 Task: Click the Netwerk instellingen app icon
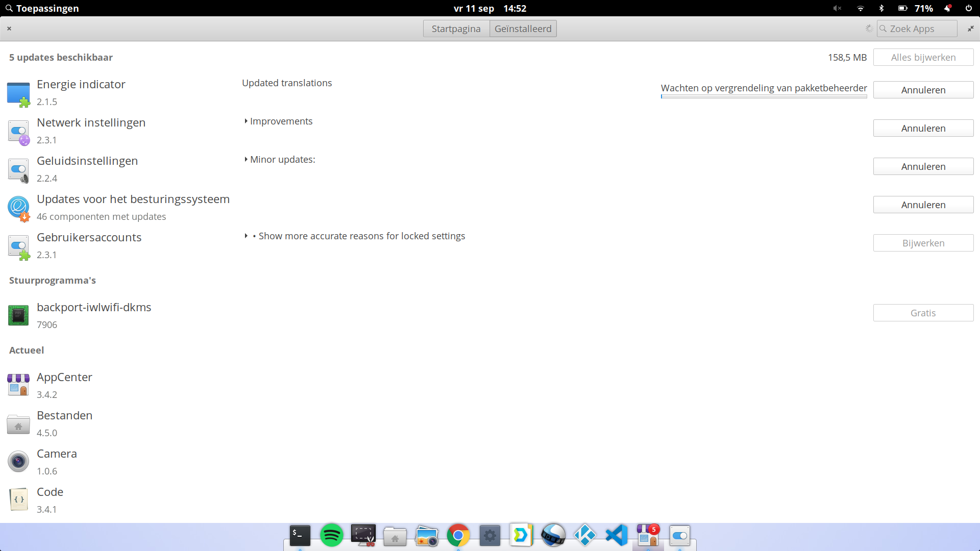point(18,132)
